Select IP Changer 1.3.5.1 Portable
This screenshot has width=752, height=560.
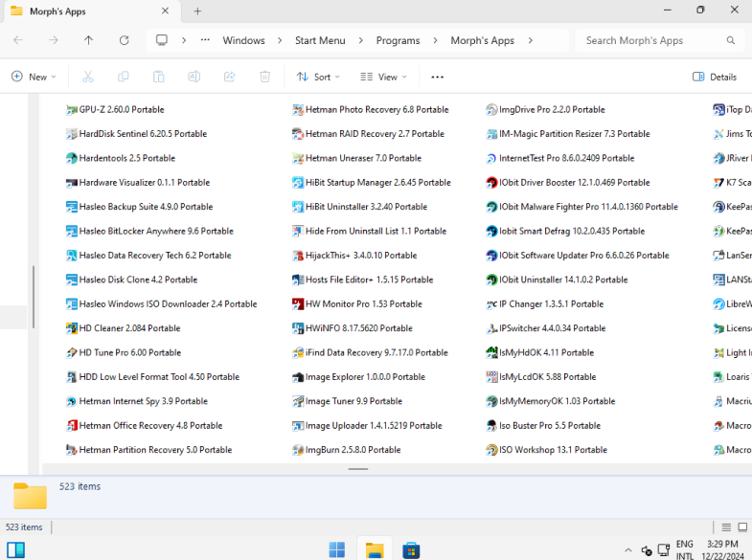click(x=544, y=304)
